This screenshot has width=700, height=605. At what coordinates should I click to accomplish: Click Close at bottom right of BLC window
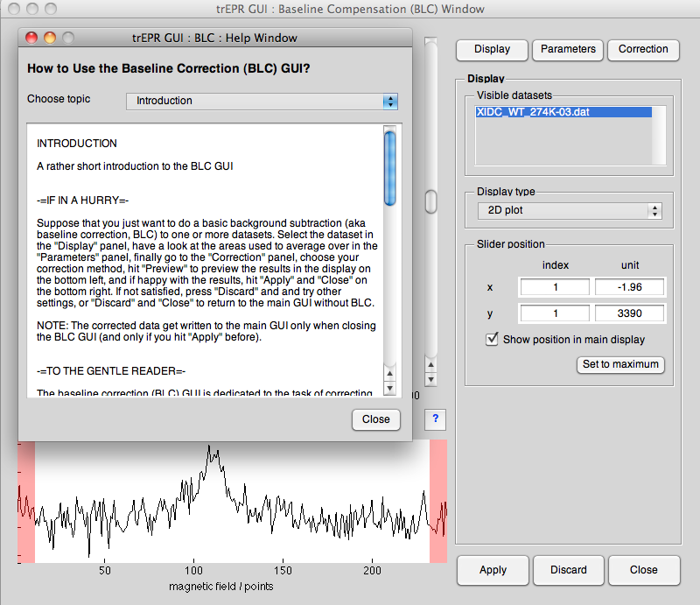click(644, 570)
